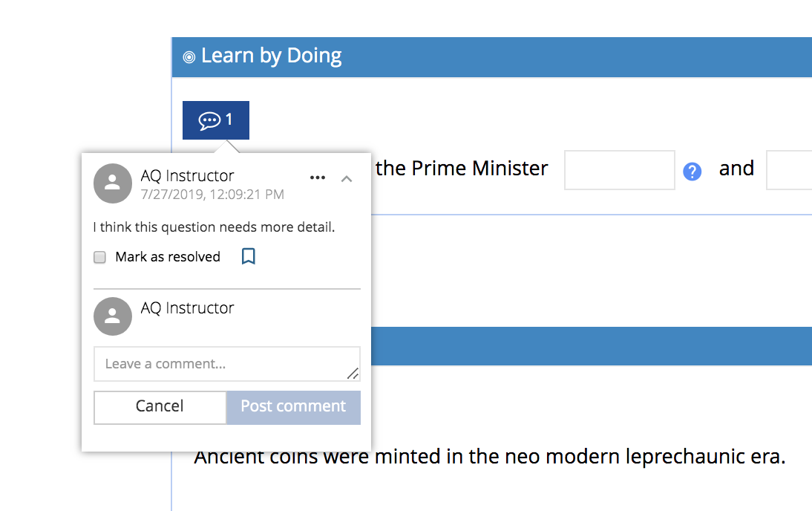Click the Learn by Doing target icon
The height and width of the screenshot is (511, 812).
coord(189,57)
